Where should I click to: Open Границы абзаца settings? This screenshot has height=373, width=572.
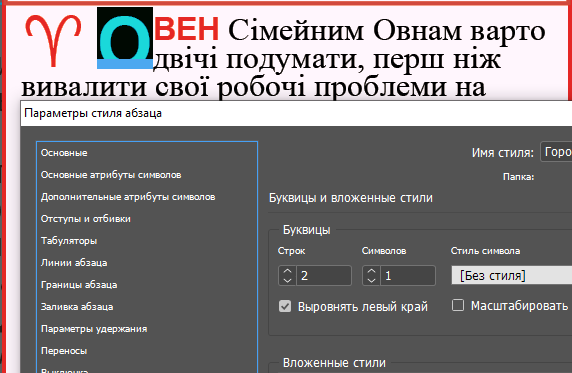[79, 285]
